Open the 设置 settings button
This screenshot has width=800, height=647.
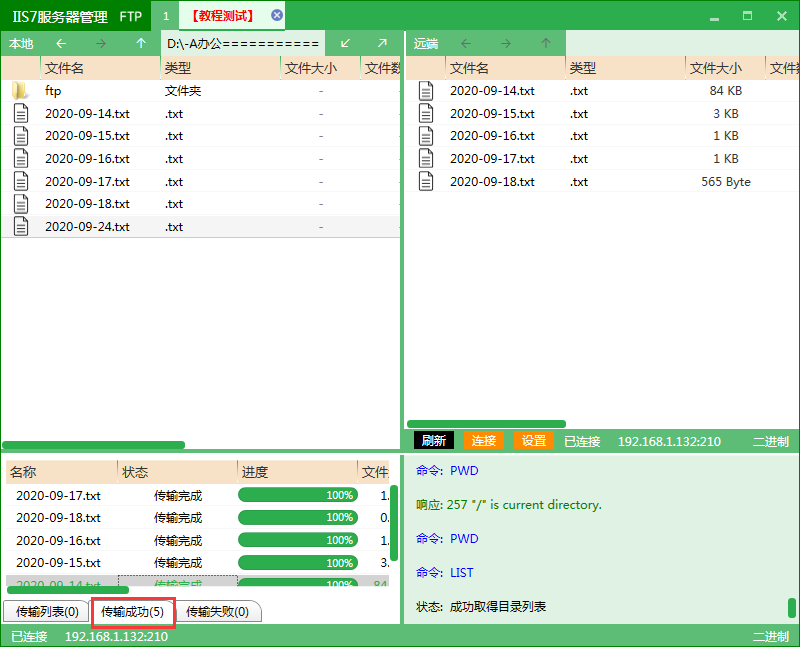coord(534,441)
